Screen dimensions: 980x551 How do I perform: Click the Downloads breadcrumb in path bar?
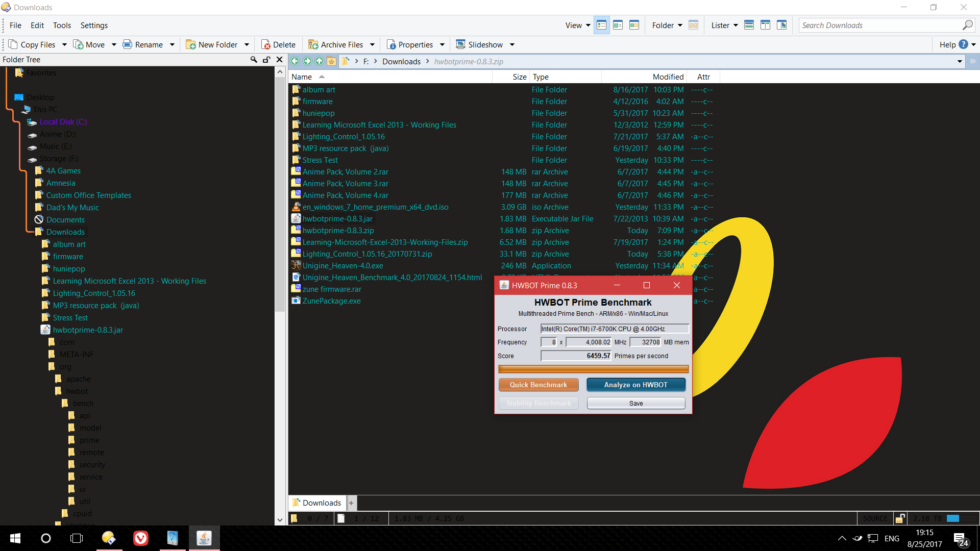401,61
